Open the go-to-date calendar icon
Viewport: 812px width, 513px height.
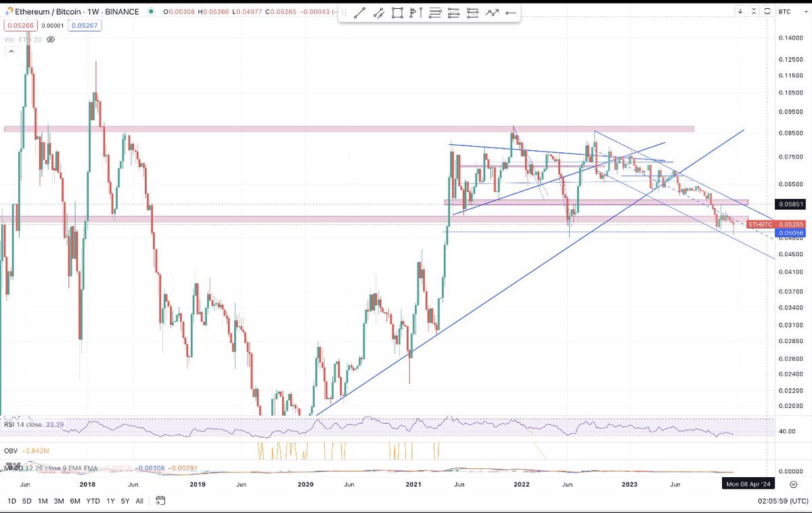160,501
